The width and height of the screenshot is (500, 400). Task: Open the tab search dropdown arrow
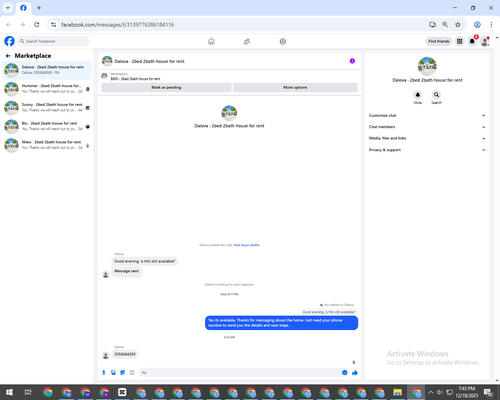point(8,8)
